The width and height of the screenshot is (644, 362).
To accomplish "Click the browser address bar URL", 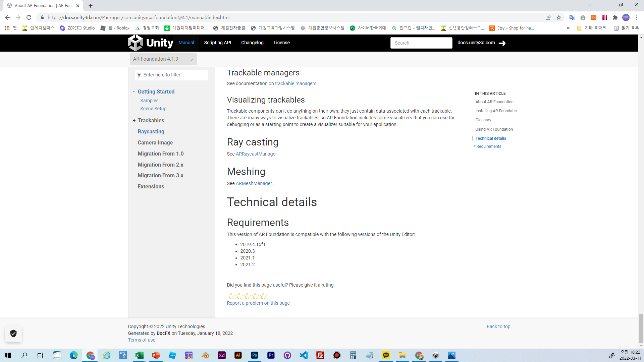I will pyautogui.click(x=139, y=17).
